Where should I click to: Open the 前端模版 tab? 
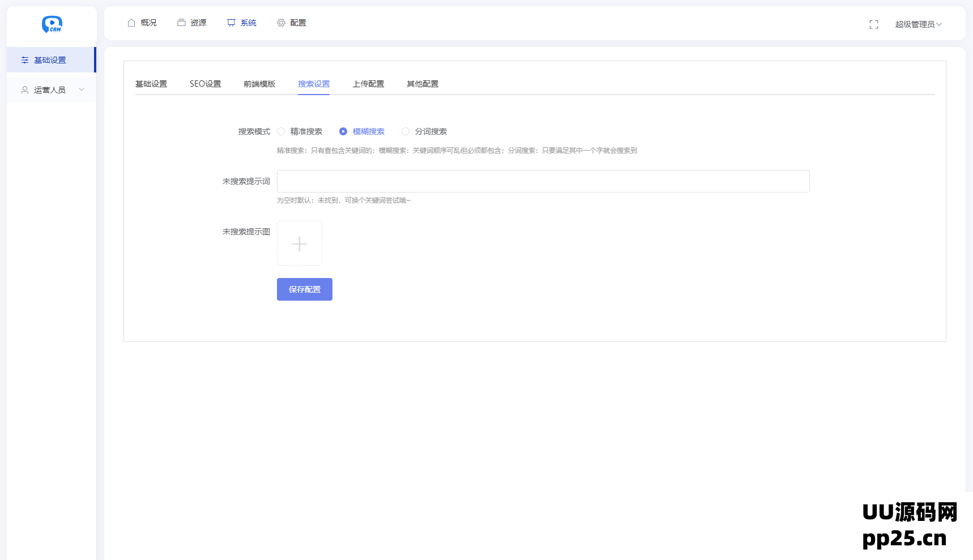[x=259, y=83]
